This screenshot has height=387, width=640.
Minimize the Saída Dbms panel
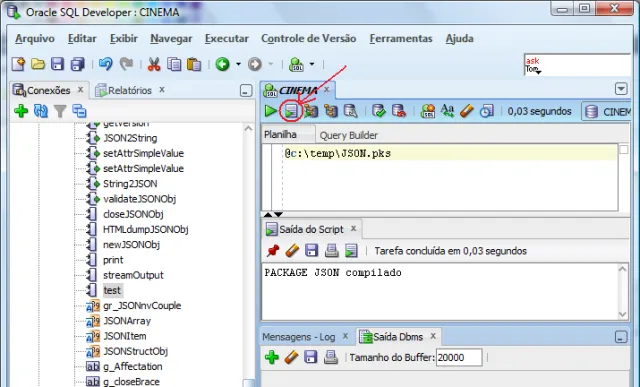621,337
